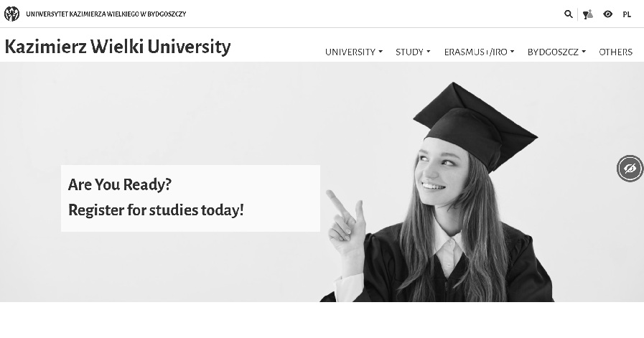644x338 pixels.
Task: Open the search magnifier icon
Action: click(569, 14)
